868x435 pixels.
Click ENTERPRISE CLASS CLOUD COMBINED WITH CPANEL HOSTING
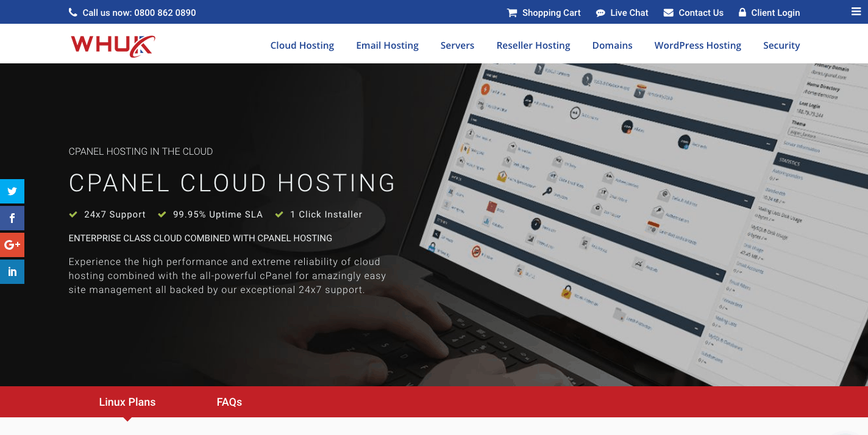pos(201,238)
